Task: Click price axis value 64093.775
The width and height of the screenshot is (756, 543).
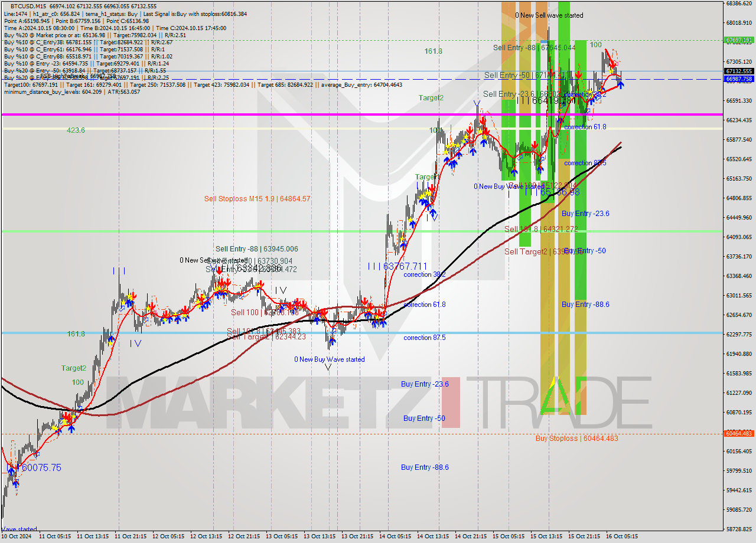Action: pyautogui.click(x=739, y=237)
